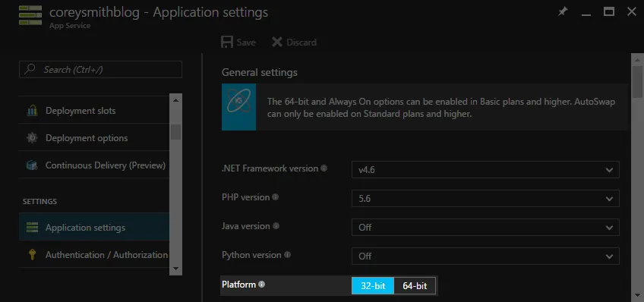
Task: Open the .NET Framework version dropdown
Action: pyautogui.click(x=485, y=169)
